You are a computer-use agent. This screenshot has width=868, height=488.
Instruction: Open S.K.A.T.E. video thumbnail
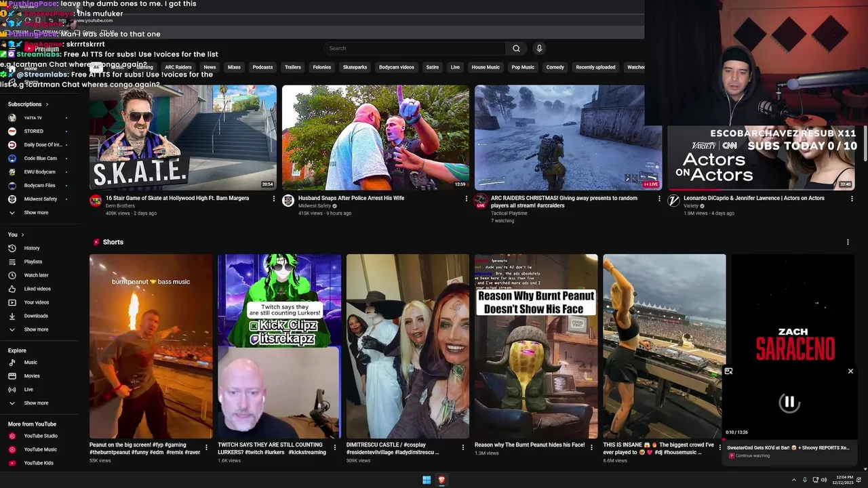[183, 138]
